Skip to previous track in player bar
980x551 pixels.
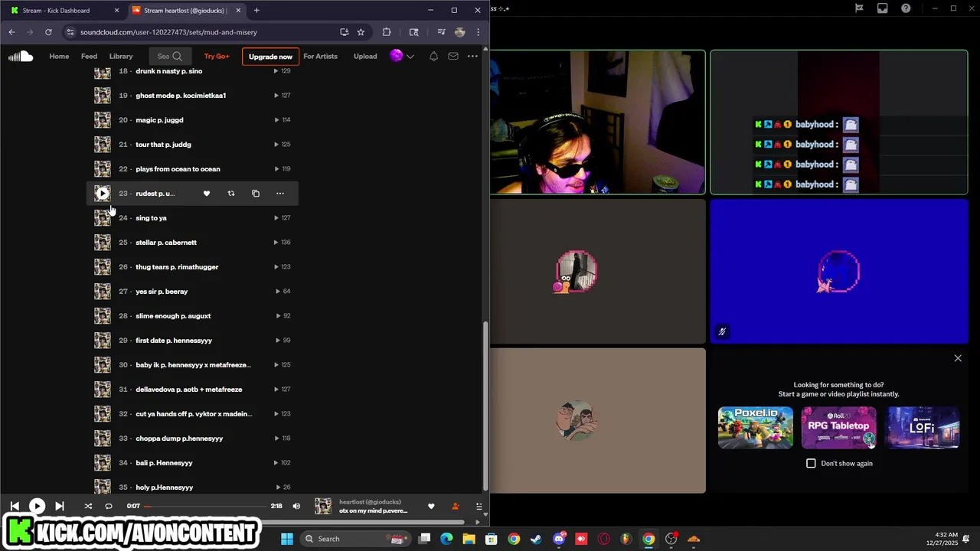(15, 506)
